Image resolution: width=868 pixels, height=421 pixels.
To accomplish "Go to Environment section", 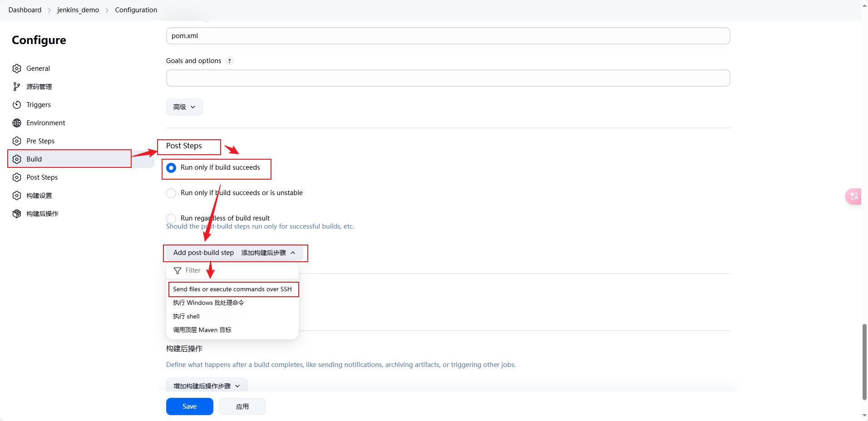I will coord(46,123).
